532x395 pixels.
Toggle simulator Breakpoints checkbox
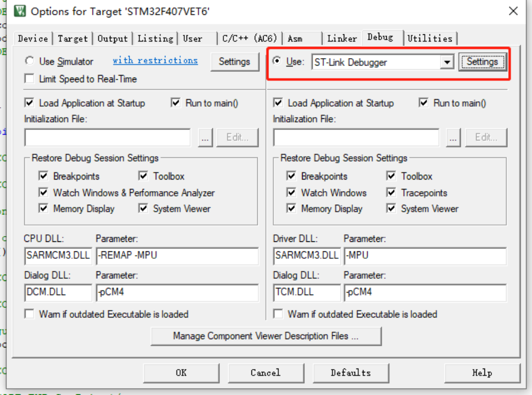coord(43,176)
